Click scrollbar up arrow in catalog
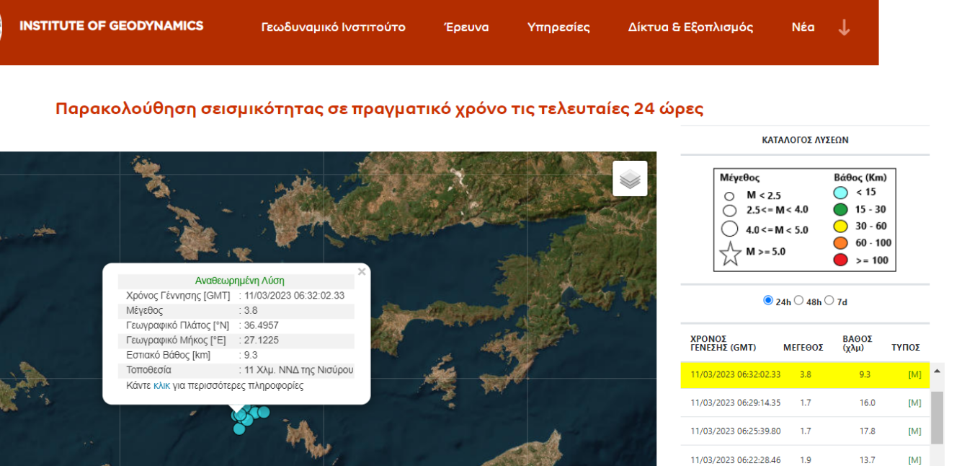Viewport: 980px width, 466px height. tap(937, 372)
